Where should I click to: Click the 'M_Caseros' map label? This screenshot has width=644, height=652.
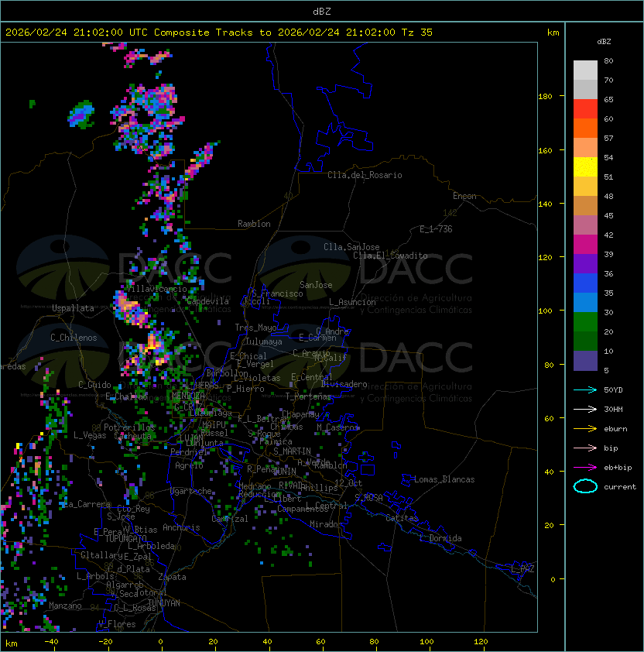tap(337, 427)
